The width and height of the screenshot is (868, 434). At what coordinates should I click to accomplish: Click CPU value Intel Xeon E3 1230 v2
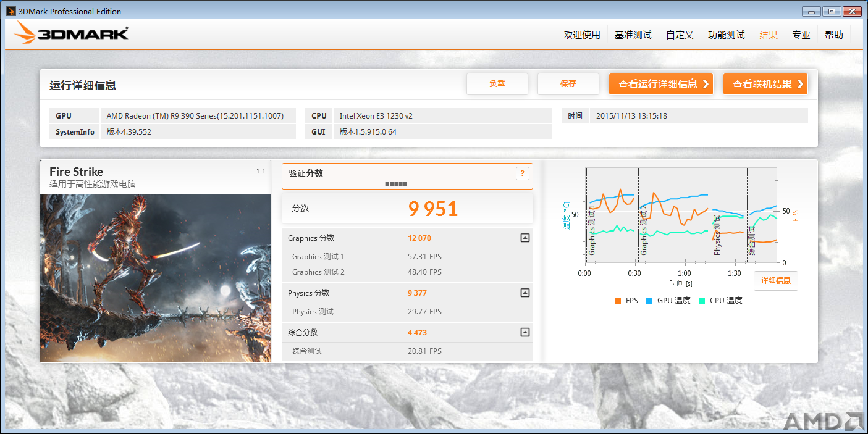376,116
